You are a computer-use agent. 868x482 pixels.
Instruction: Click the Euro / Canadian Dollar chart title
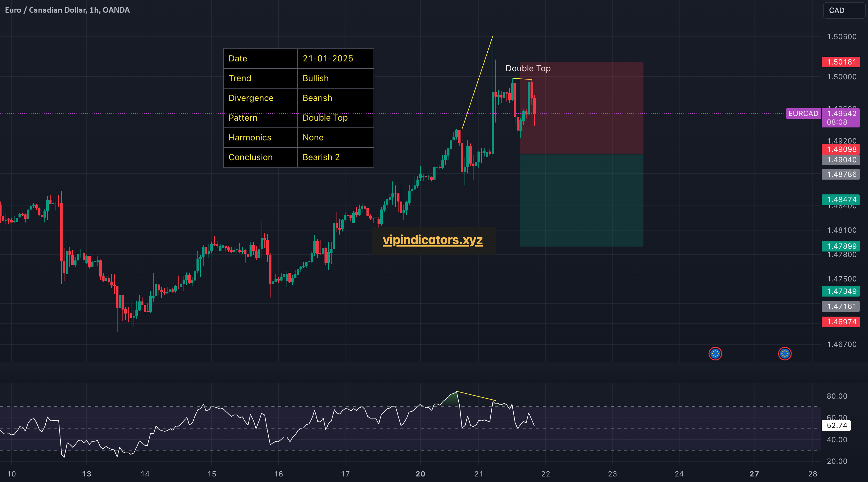(x=67, y=10)
